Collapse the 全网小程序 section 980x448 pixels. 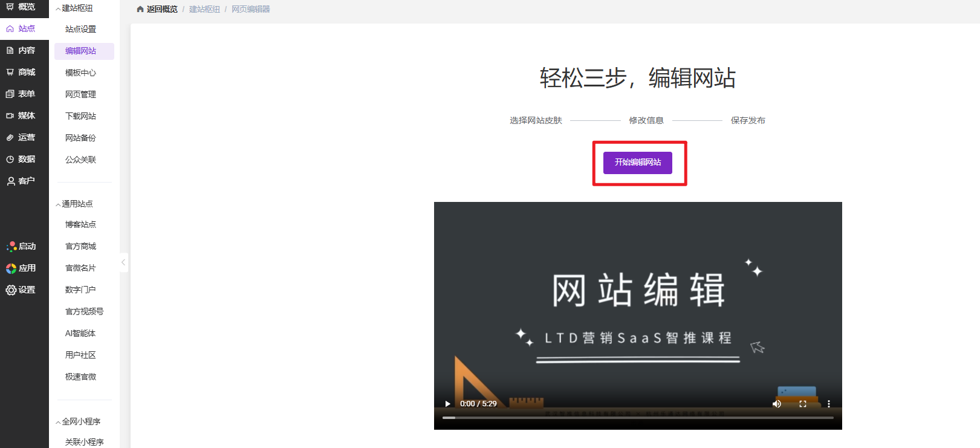tap(58, 422)
